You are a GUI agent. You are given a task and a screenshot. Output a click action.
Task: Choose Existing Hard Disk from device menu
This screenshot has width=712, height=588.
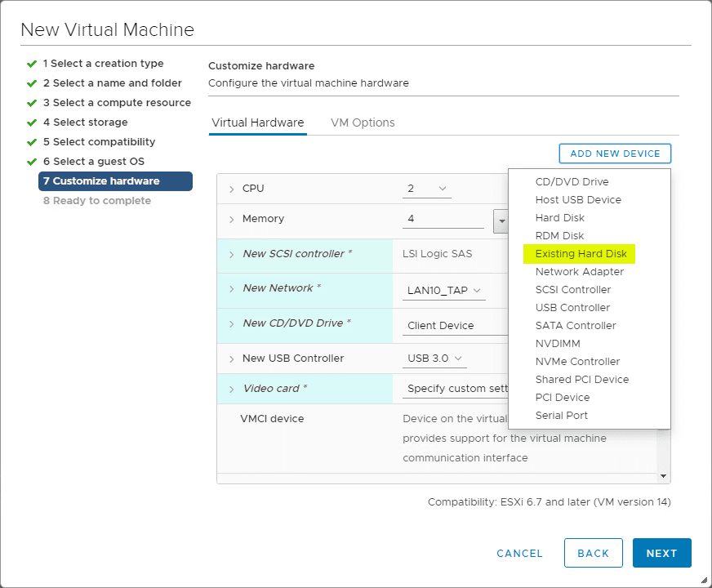pos(581,254)
